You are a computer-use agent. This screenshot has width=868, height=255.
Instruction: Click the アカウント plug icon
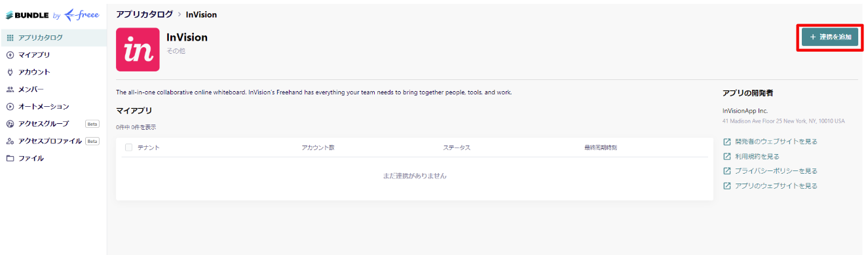[x=10, y=72]
